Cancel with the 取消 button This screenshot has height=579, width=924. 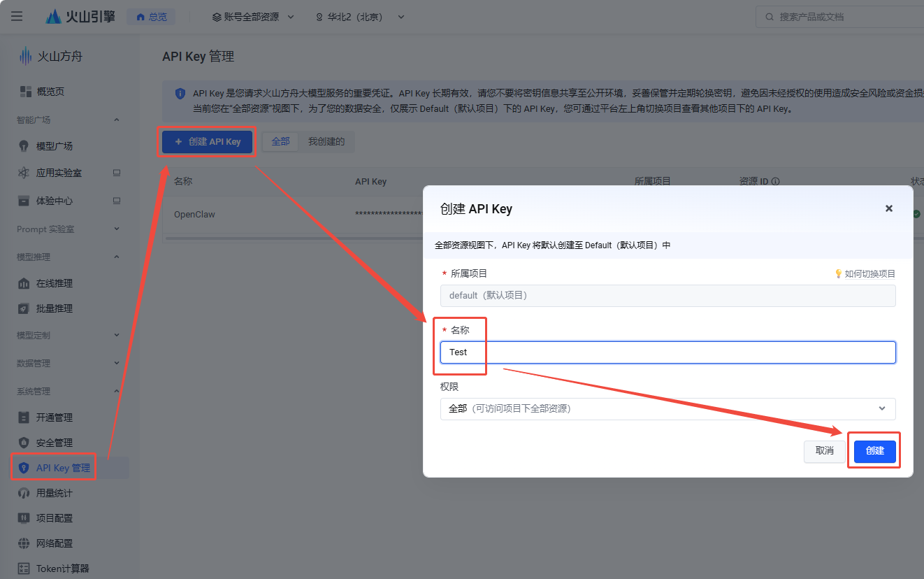click(825, 451)
